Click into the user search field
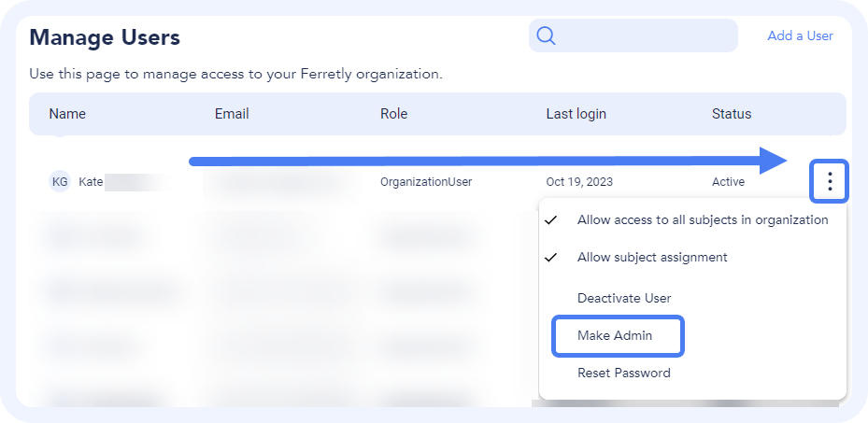Screen dimensions: 868x423 click(x=645, y=36)
